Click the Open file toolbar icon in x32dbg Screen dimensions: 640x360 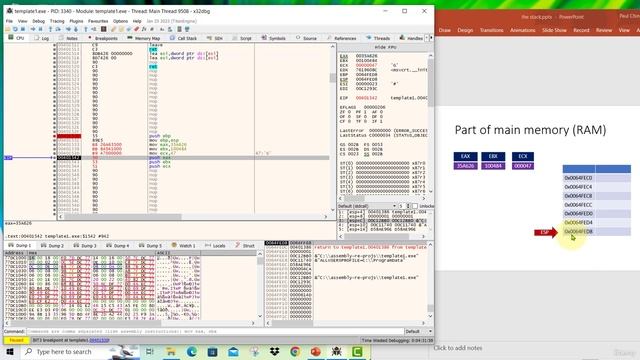click(x=7, y=29)
